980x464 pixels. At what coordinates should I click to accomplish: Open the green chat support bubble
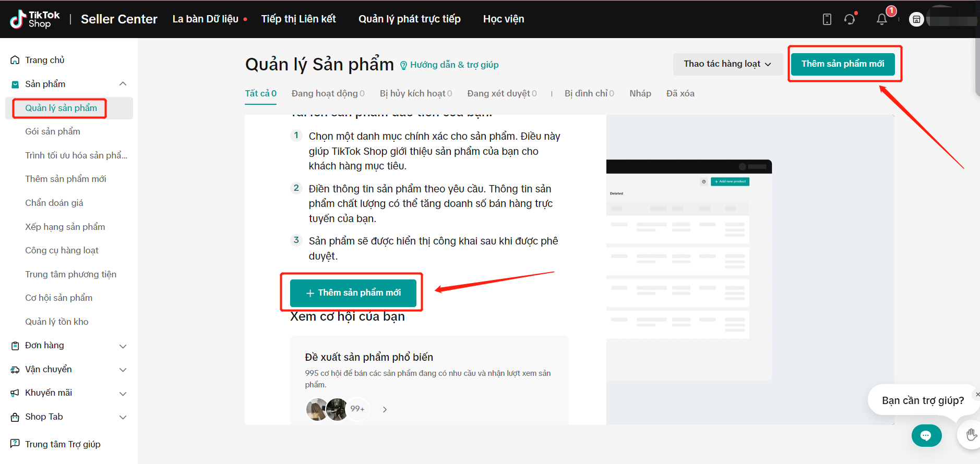tap(926, 435)
